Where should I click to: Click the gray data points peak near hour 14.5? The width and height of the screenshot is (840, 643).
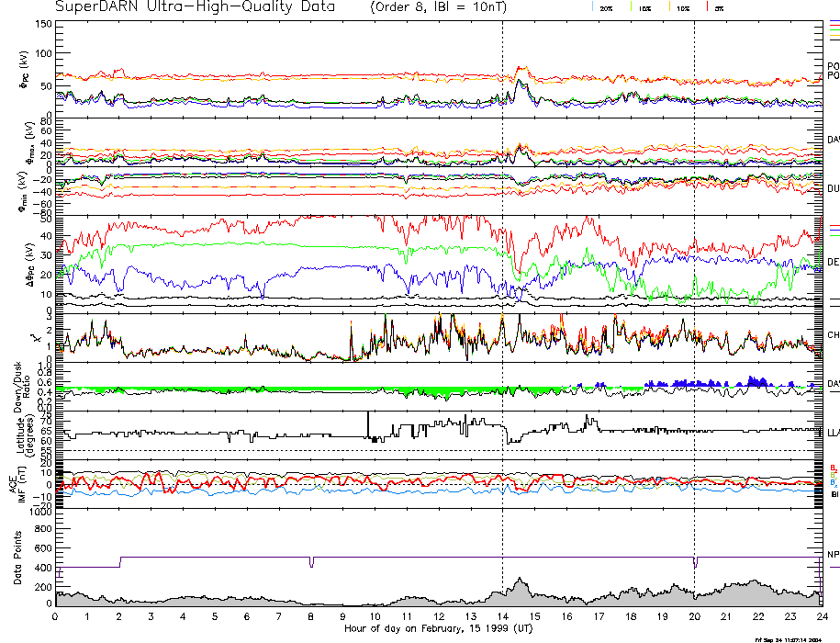coord(519,582)
